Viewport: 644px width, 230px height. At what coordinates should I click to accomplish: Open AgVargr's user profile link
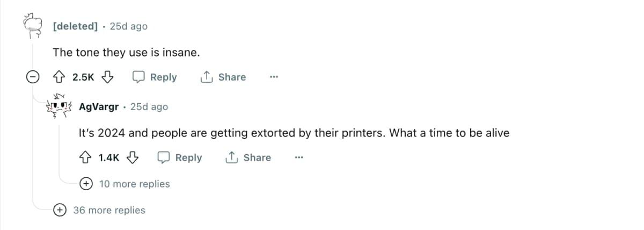pos(99,107)
